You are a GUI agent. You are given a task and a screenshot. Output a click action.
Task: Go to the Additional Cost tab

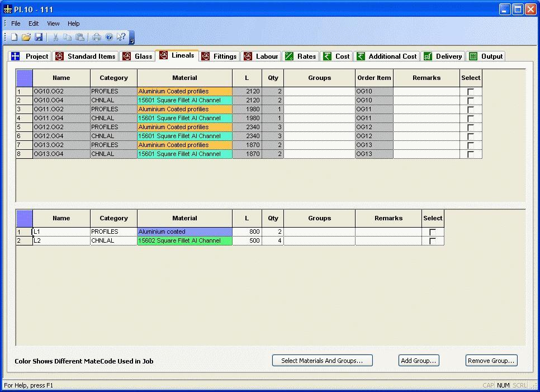[x=387, y=56]
